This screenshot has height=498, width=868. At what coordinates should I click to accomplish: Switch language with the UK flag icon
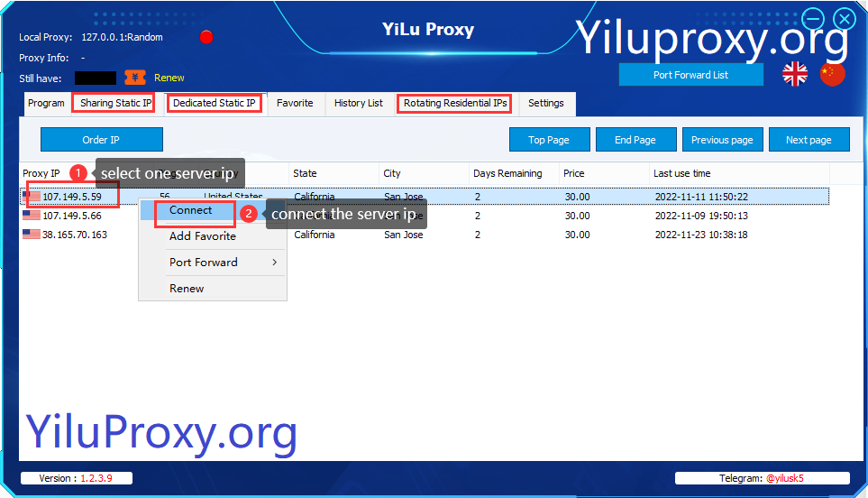[x=795, y=74]
